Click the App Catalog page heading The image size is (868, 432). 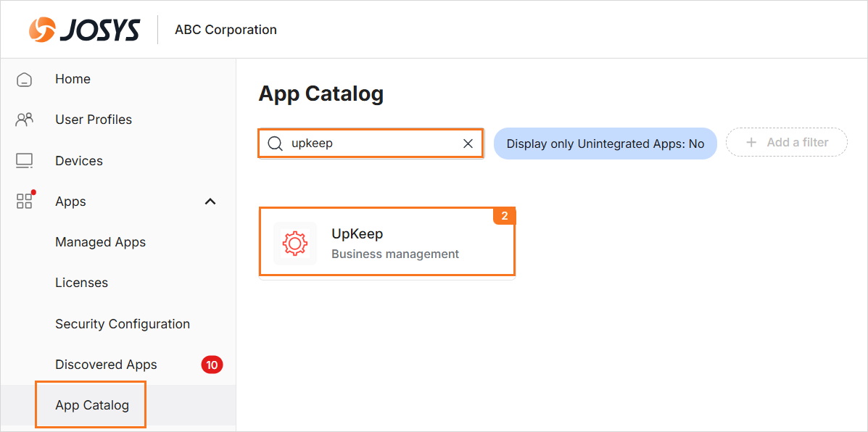click(321, 94)
